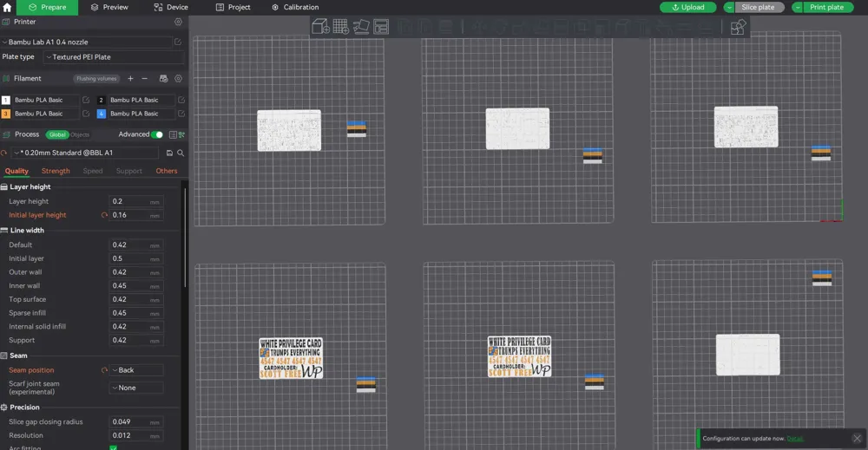The image size is (868, 450).
Task: Reset Initial layer height to default
Action: [104, 215]
